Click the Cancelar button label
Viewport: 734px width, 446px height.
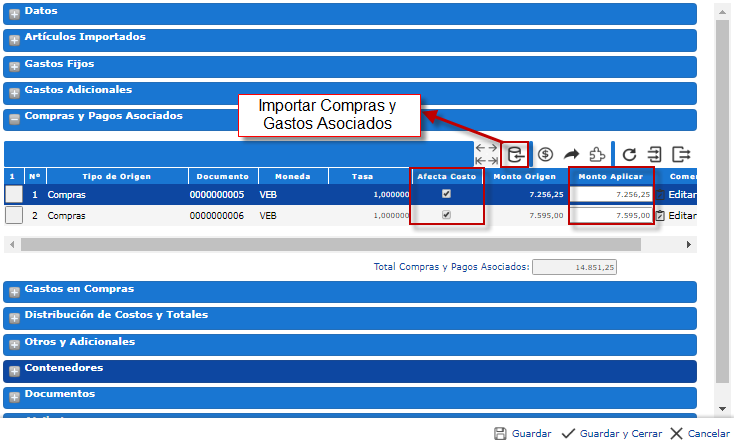click(709, 434)
